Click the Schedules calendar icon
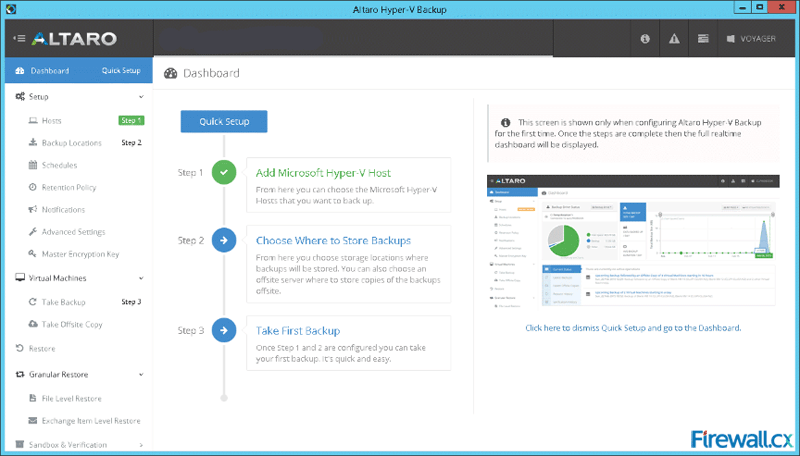Viewport: 800px width, 456px height. coord(33,165)
